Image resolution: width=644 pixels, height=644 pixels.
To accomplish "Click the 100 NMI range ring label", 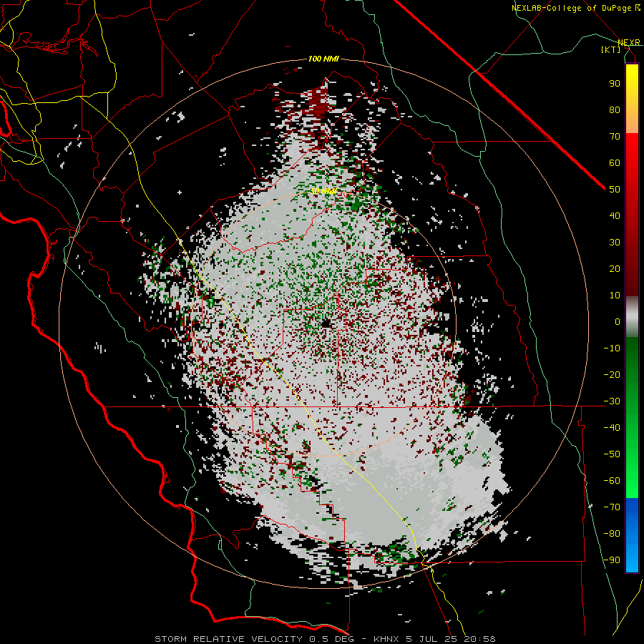I will 323,59.
